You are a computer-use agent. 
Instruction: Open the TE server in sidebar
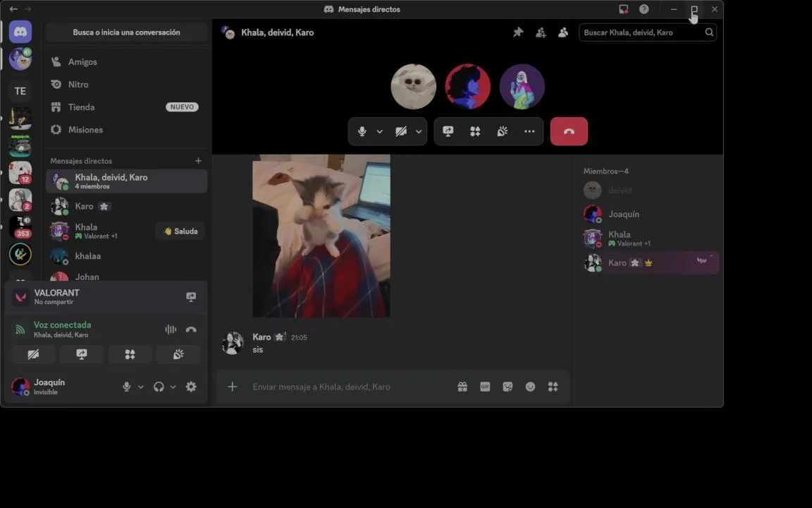[20, 91]
